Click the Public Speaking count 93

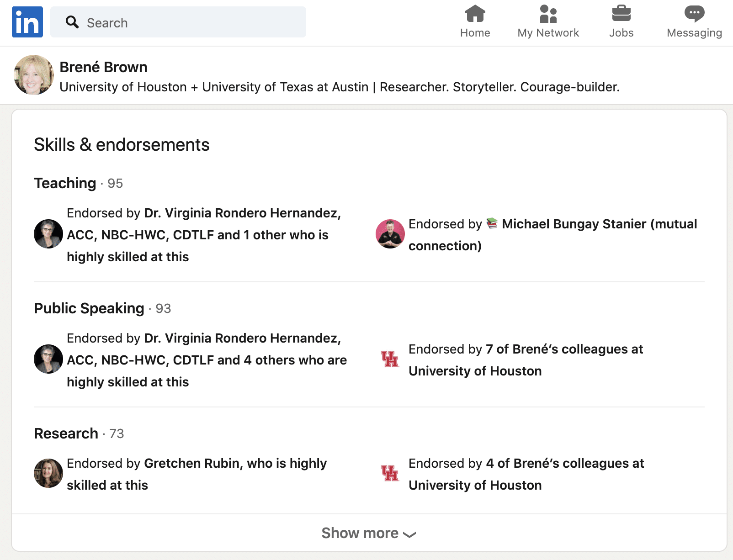coord(163,309)
